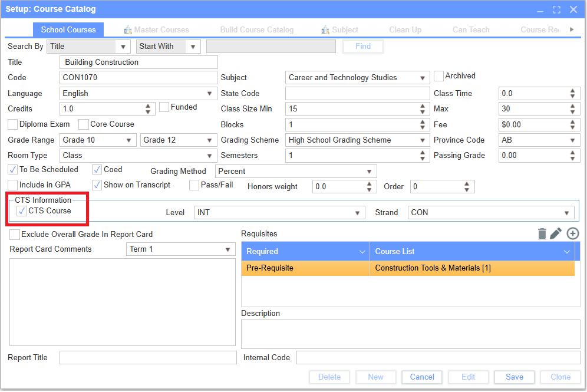This screenshot has height=392, width=587.
Task: Edit the requisite using the pencil icon
Action: pos(556,233)
